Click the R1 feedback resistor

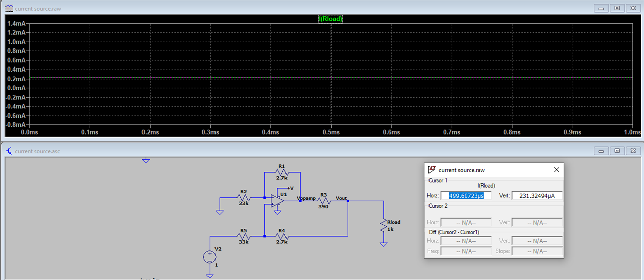click(x=282, y=172)
